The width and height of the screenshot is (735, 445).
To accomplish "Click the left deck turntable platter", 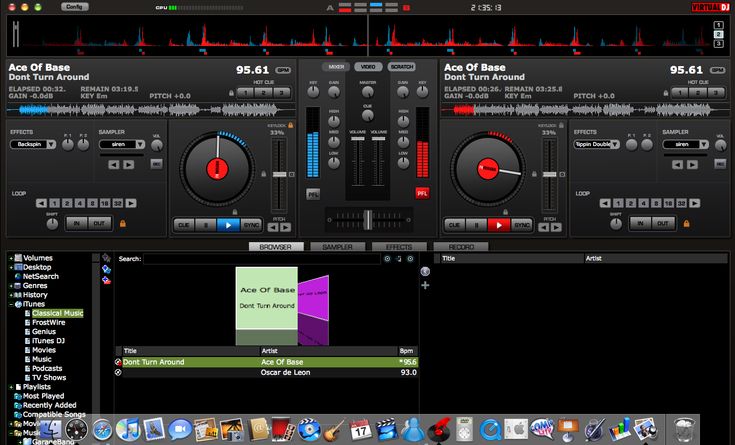I will (217, 169).
